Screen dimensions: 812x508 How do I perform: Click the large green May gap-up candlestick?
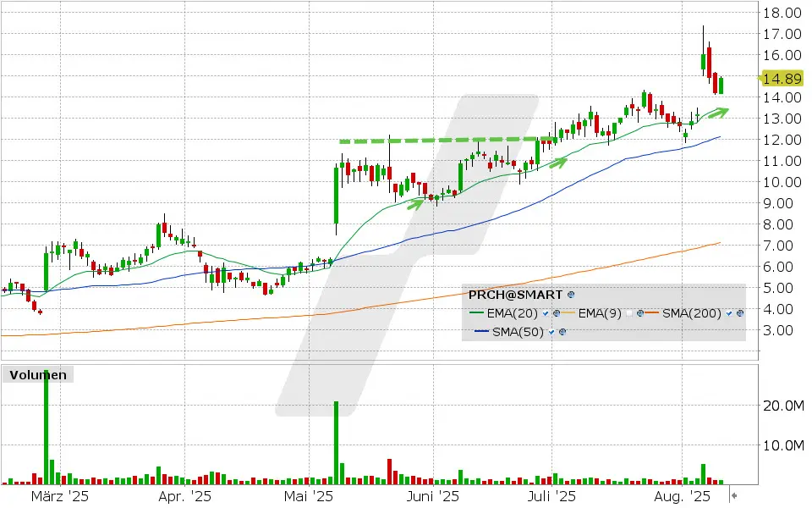point(336,196)
